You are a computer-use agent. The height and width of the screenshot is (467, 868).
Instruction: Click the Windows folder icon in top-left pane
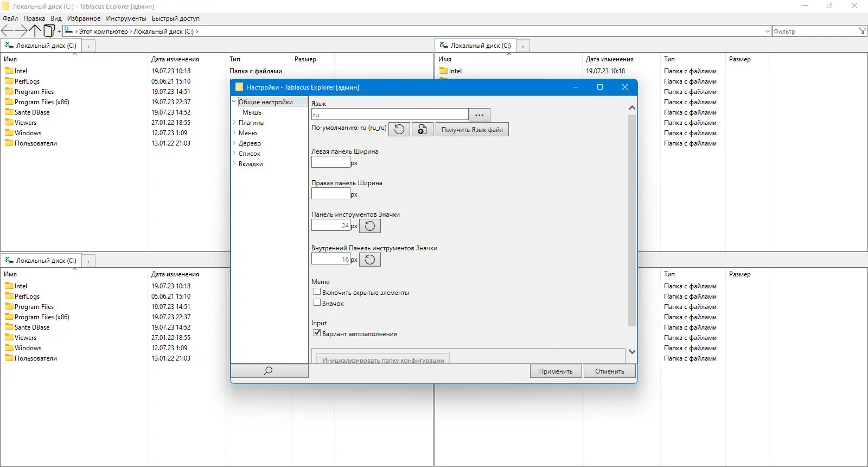click(9, 132)
